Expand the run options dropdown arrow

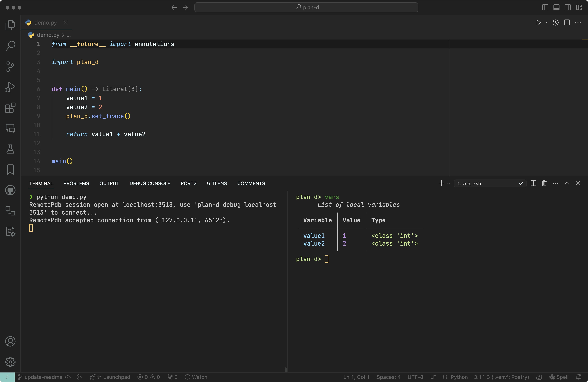[x=546, y=23]
